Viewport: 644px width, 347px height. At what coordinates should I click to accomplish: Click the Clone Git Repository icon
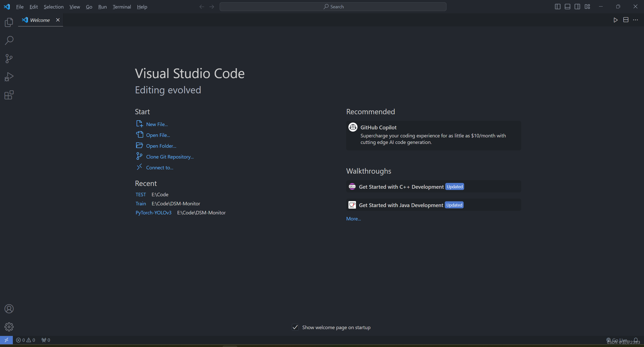pos(139,156)
